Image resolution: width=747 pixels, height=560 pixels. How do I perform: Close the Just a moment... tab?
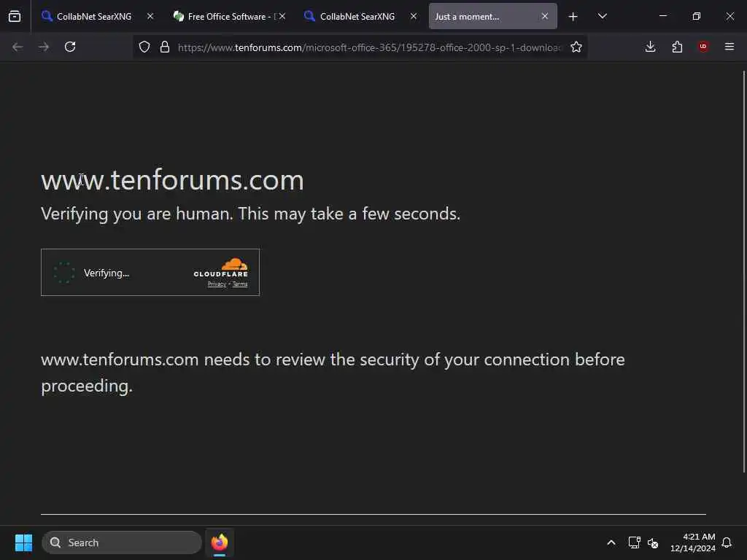click(x=544, y=16)
